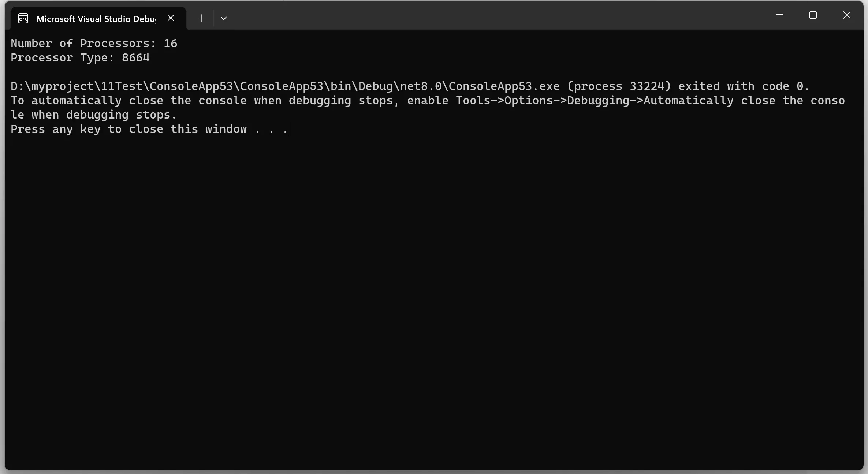Image resolution: width=868 pixels, height=474 pixels.
Task: Click the "To automatically close the console" text
Action: point(129,100)
